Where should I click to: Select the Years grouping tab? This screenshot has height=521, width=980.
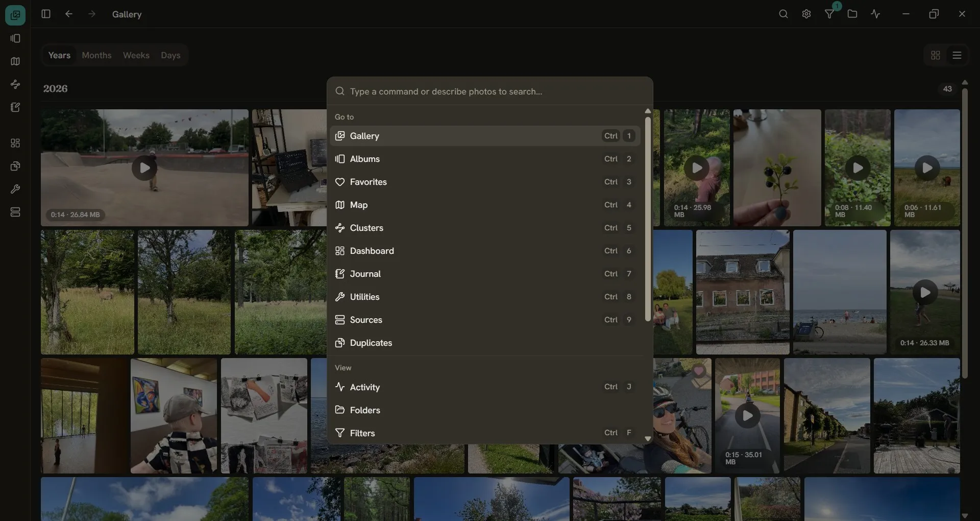pos(59,56)
